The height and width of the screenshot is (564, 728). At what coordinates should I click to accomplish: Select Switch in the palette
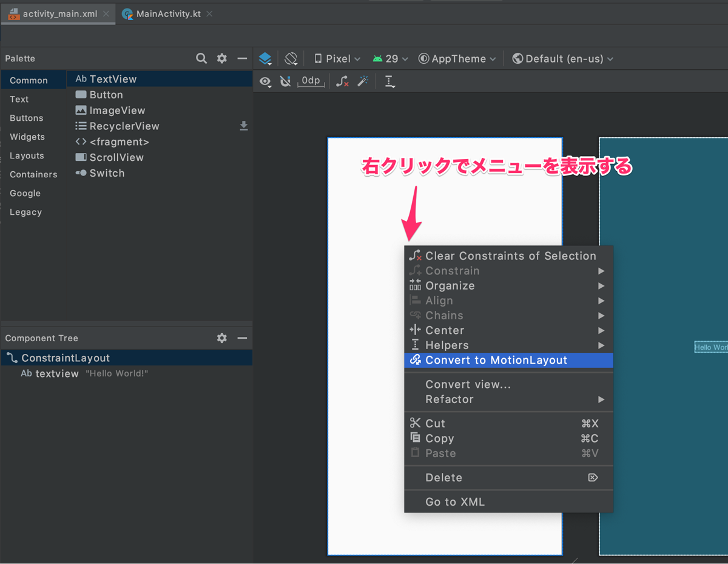160,173
